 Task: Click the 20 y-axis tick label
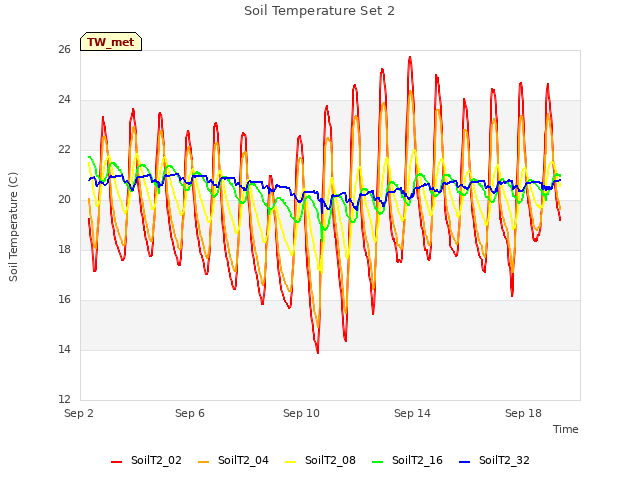pos(64,199)
